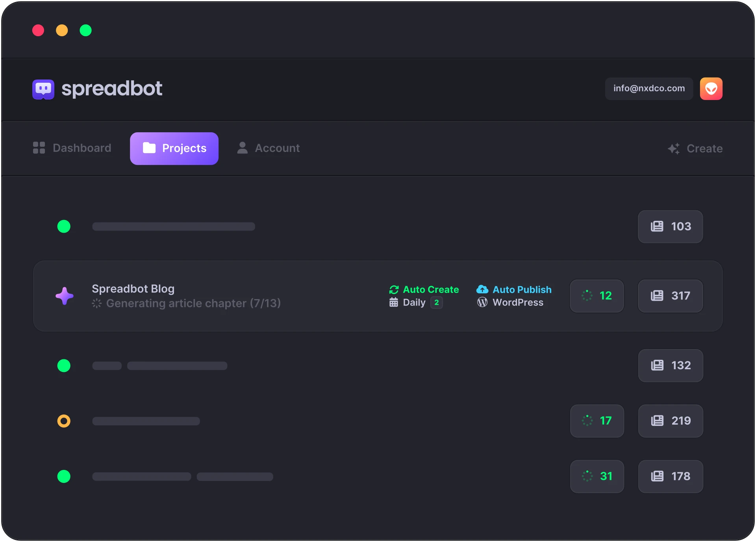756x542 pixels.
Task: Click the Spreadbot logo icon
Action: [43, 89]
